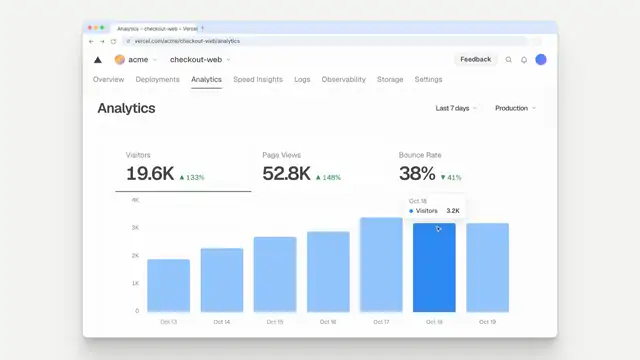The width and height of the screenshot is (640, 360).
Task: Select the Bounce Rate 38% metric card
Action: (456, 169)
